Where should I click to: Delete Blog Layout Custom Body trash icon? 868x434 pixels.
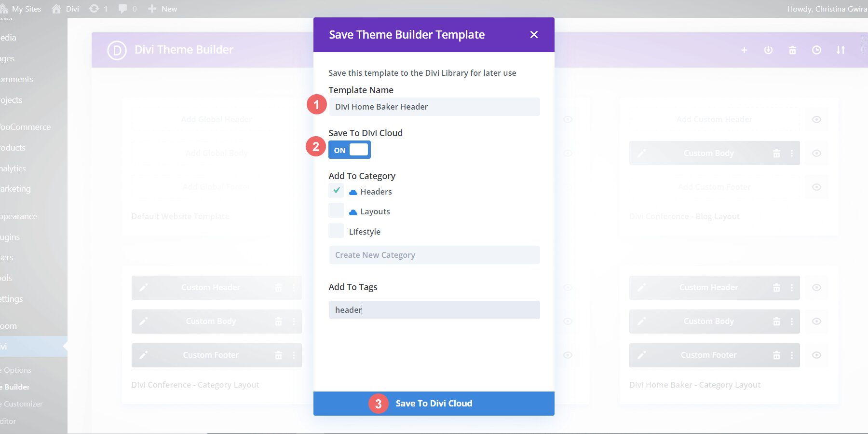(x=776, y=153)
